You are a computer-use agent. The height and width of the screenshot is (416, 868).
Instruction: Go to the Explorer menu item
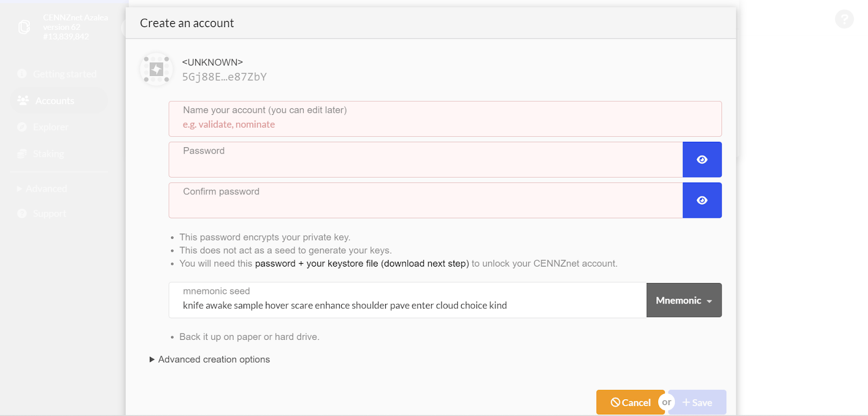(50, 127)
